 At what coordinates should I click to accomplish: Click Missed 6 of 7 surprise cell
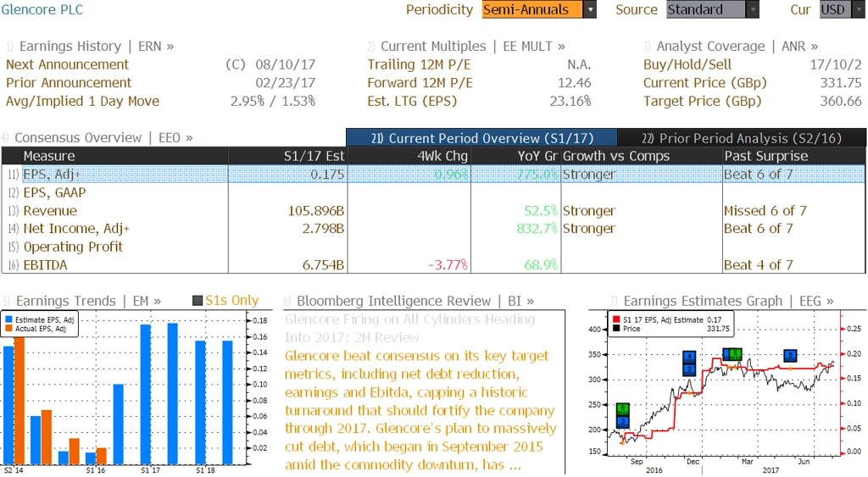(765, 211)
